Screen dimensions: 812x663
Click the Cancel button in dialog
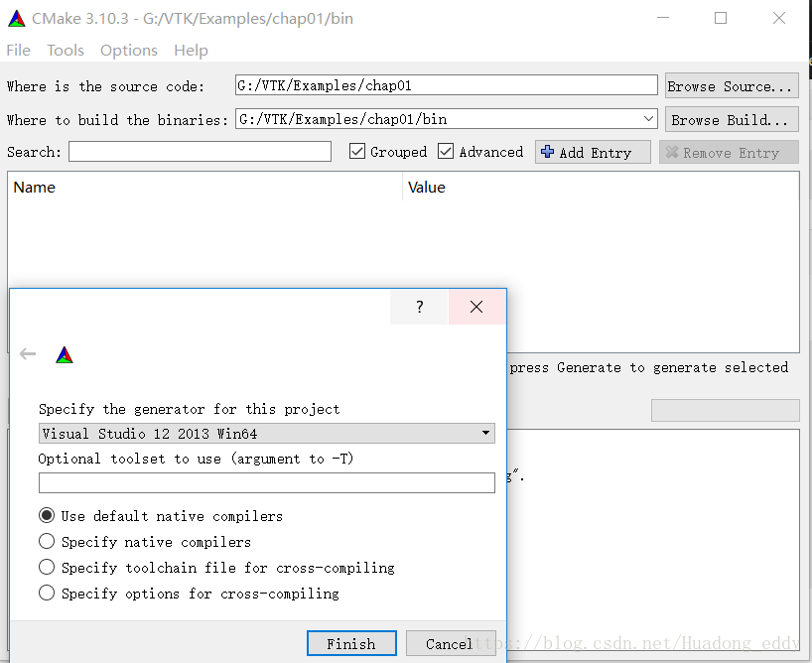tap(451, 643)
